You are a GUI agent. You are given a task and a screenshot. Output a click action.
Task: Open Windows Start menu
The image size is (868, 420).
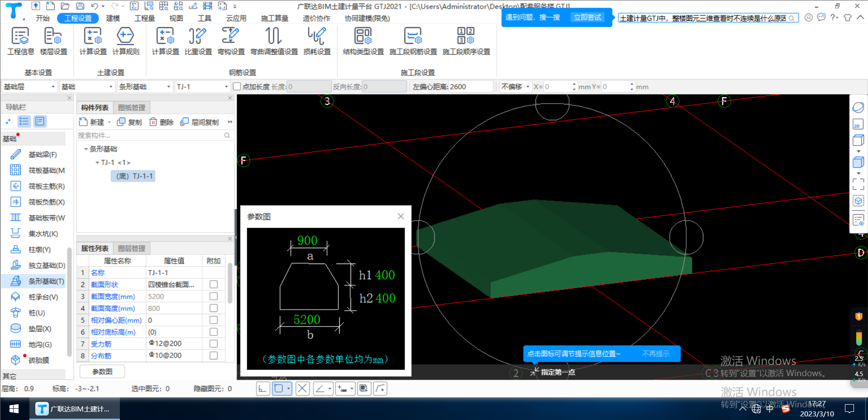point(14,409)
